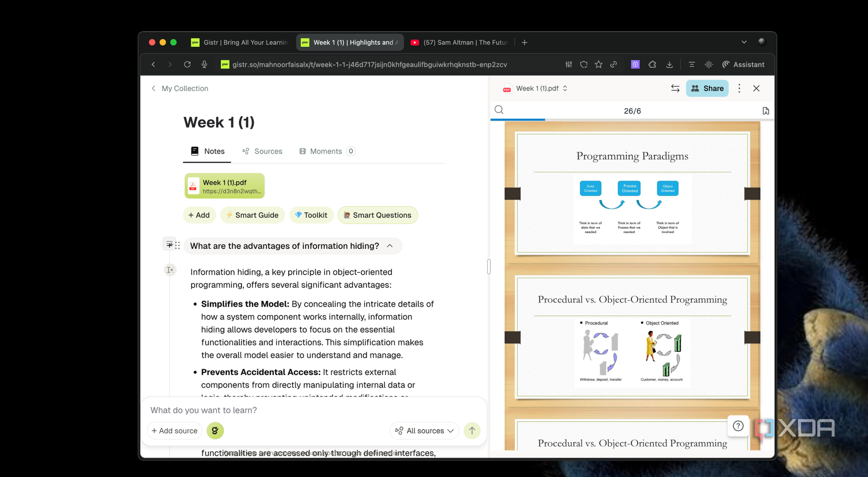This screenshot has width=868, height=477.
Task: Click the green model selector icon beside Add source
Action: [215, 431]
